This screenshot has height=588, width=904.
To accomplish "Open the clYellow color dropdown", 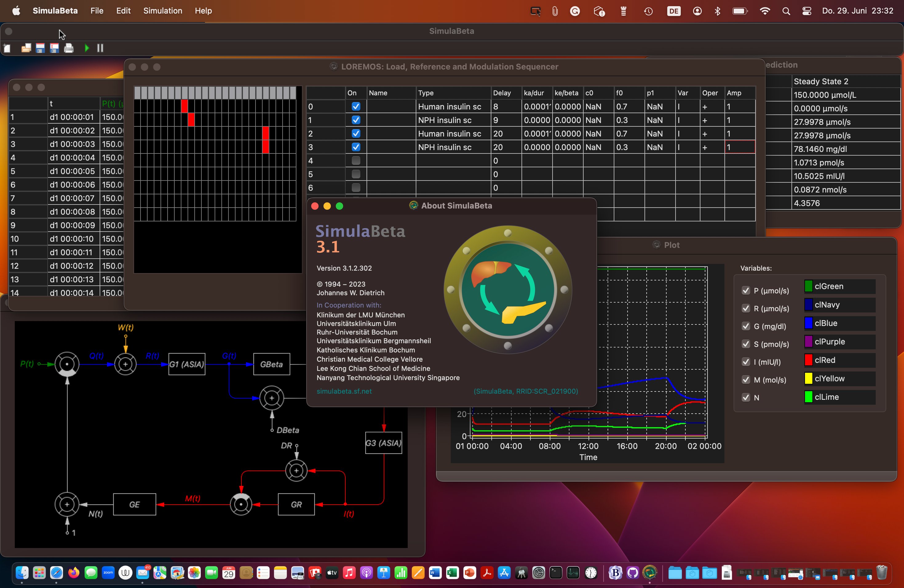I will (x=839, y=379).
